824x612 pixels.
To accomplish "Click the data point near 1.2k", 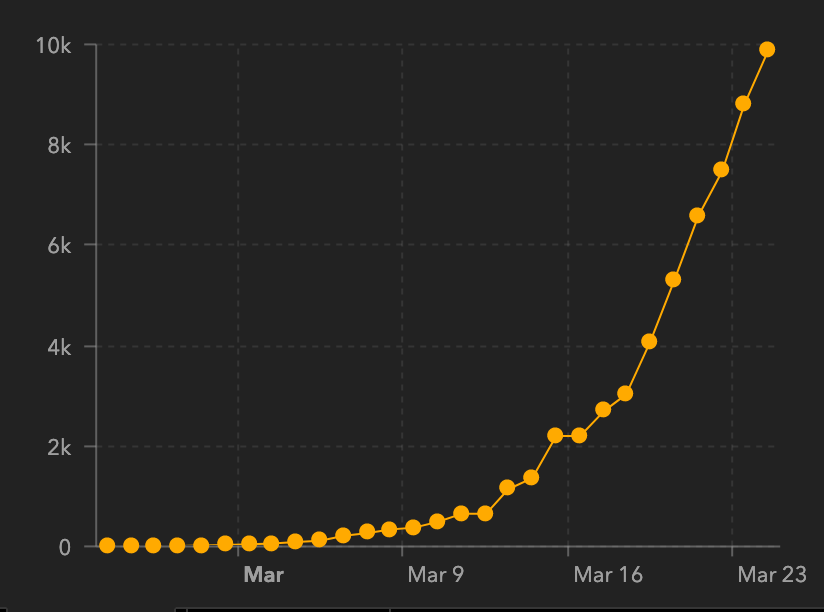I will pos(507,487).
